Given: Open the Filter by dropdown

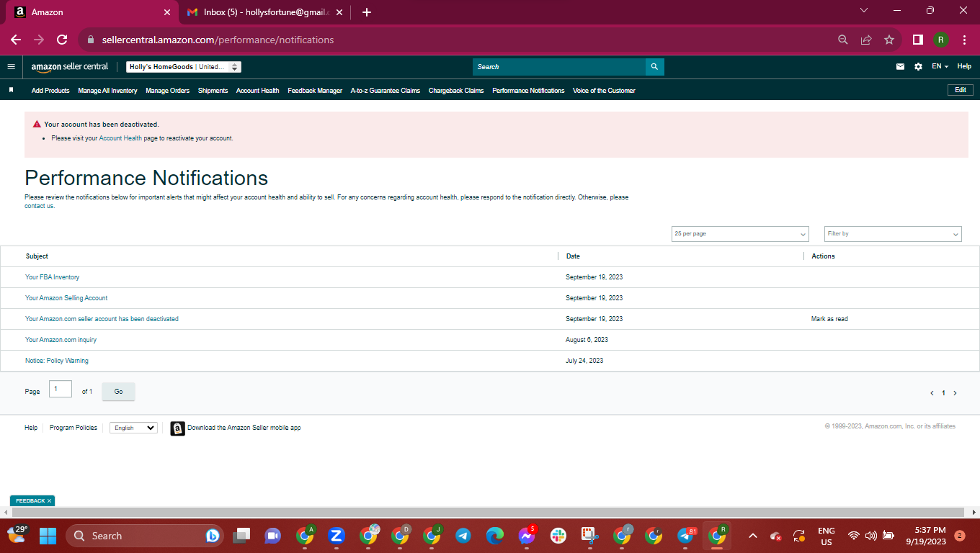Looking at the screenshot, I should [x=893, y=234].
